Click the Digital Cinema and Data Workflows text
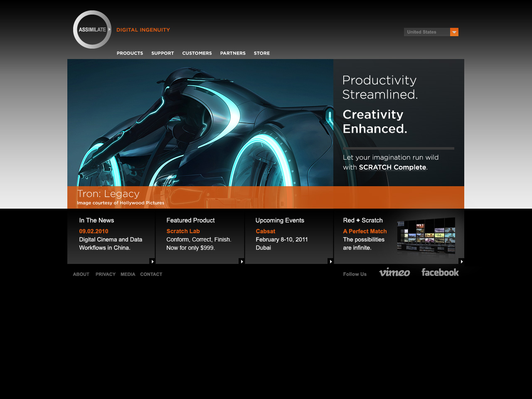 [111, 244]
